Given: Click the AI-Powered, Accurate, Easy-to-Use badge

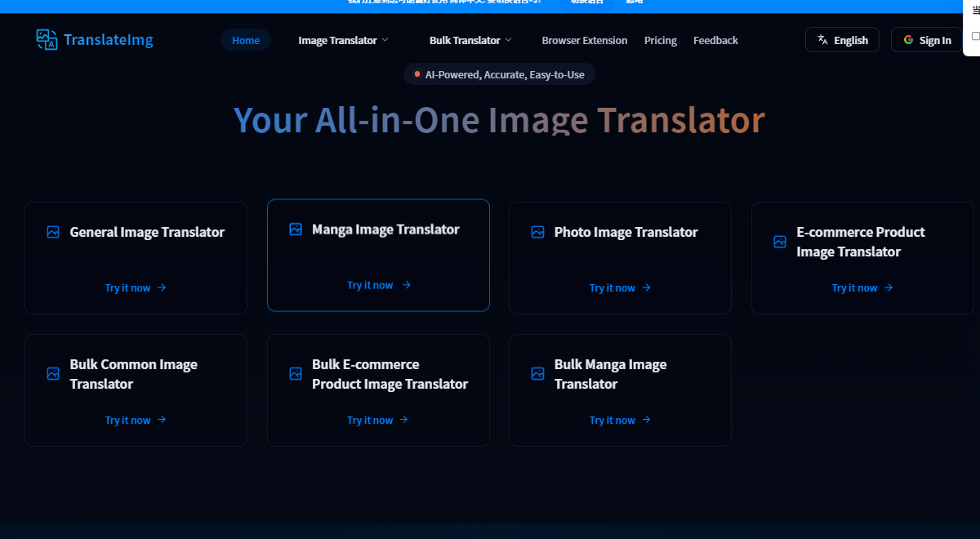Looking at the screenshot, I should pos(499,74).
